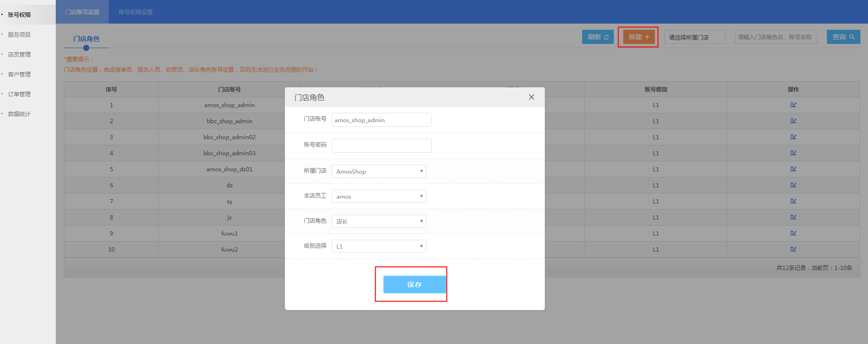The width and height of the screenshot is (868, 344).
Task: Switch to 门店账号设置 tab
Action: 82,12
